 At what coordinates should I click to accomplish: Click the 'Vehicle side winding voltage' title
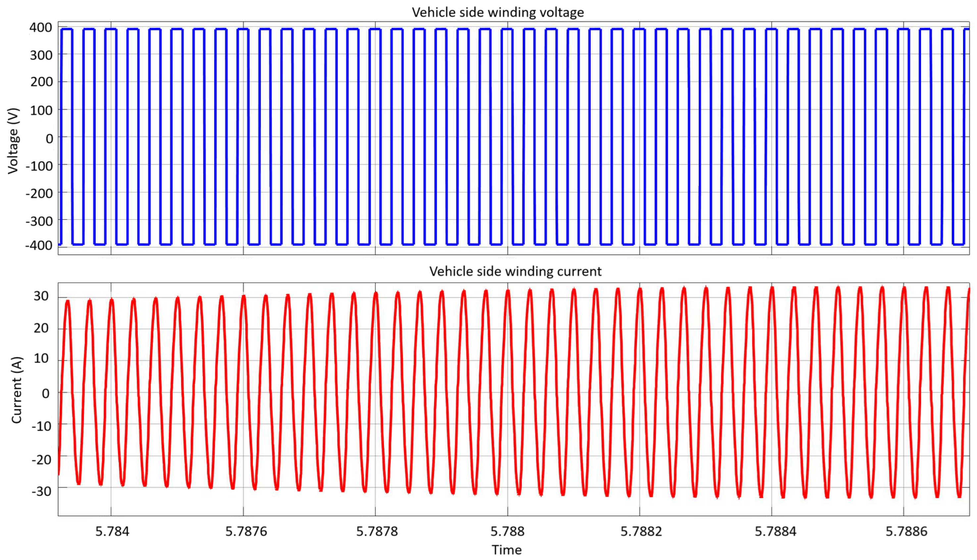tap(498, 12)
